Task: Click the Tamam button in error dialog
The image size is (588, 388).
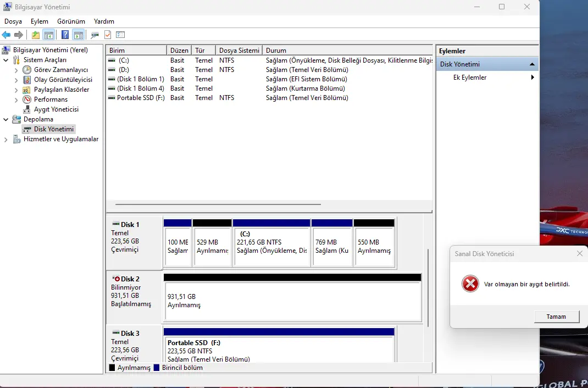Action: pos(556,317)
